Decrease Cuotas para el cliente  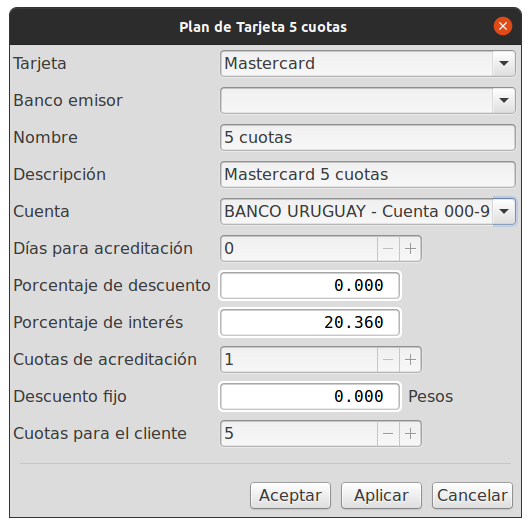tap(388, 434)
